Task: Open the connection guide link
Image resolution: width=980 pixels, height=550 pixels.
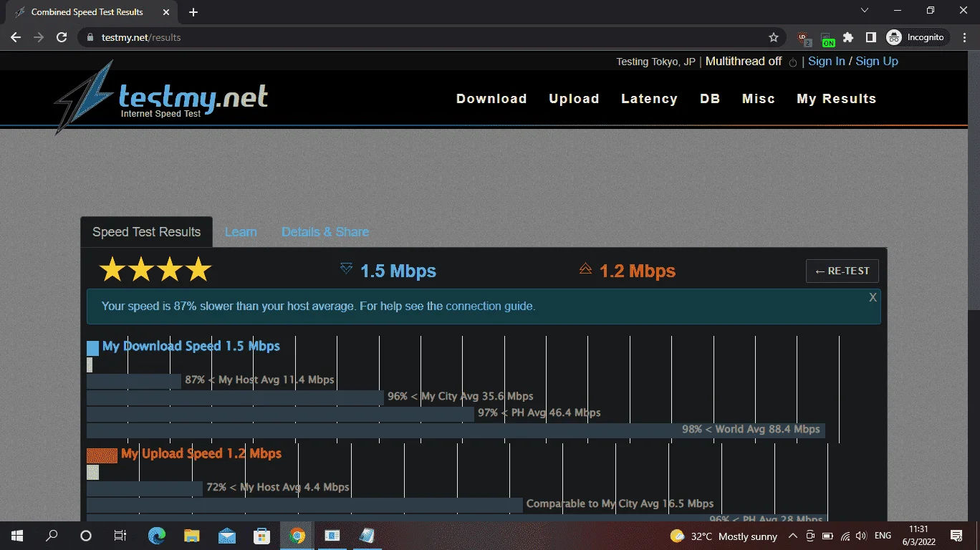Action: tap(489, 307)
